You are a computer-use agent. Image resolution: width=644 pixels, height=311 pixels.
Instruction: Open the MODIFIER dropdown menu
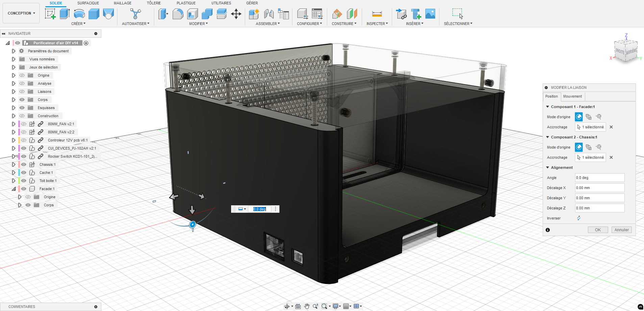[x=198, y=24]
